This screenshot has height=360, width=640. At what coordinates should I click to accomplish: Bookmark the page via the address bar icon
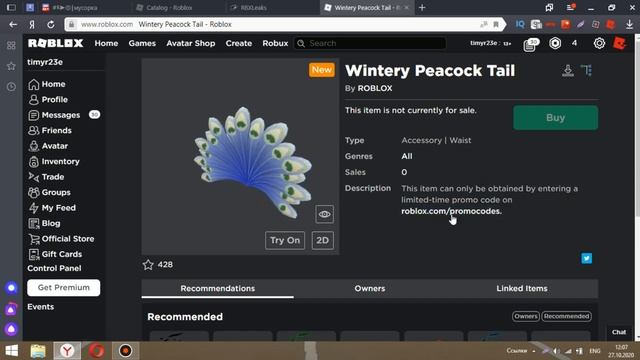pyautogui.click(x=496, y=24)
